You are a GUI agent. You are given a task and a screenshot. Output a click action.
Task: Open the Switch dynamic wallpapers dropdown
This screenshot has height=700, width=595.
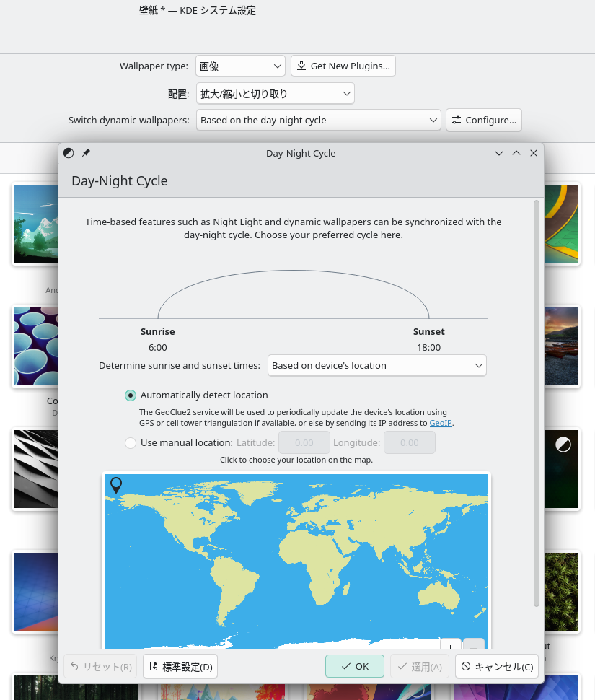point(318,120)
